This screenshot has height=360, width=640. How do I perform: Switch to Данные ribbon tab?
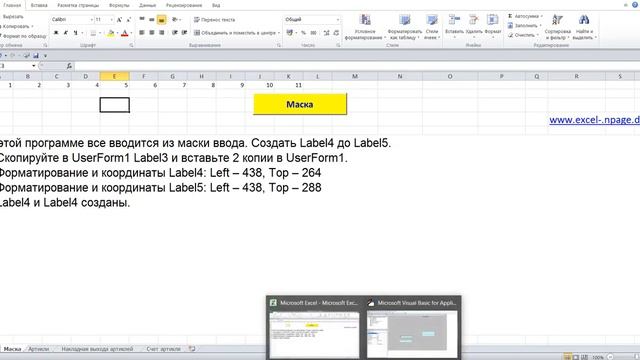tap(147, 5)
